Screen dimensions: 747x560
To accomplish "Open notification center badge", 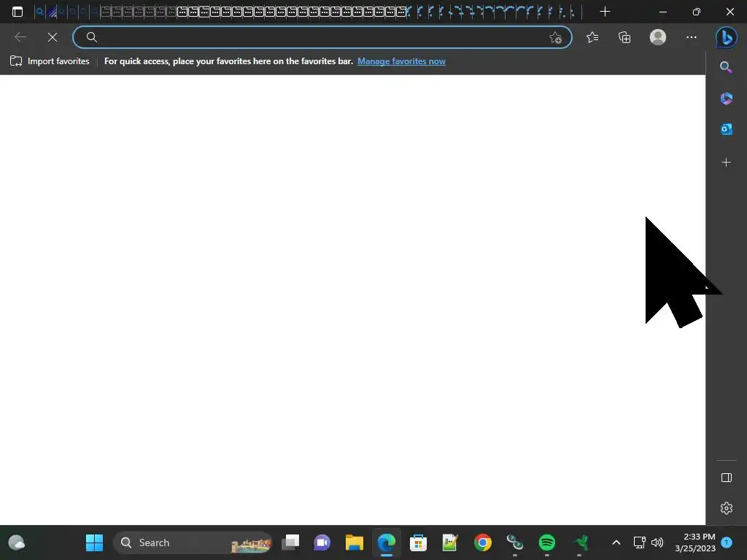I will click(x=727, y=542).
